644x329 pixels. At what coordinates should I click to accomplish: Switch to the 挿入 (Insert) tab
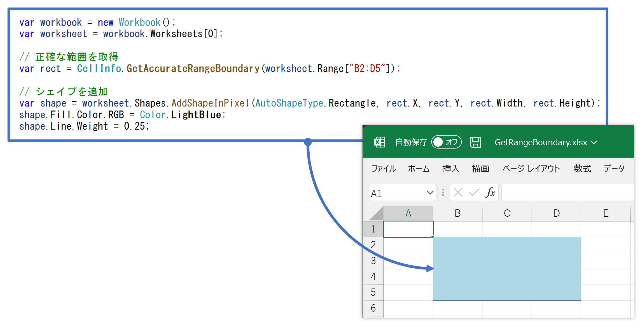tap(451, 169)
